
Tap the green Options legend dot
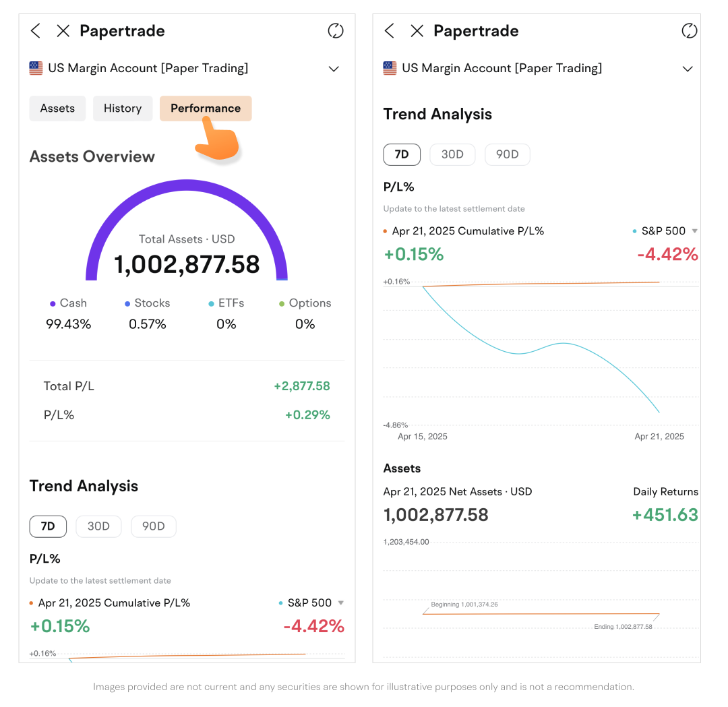click(282, 304)
